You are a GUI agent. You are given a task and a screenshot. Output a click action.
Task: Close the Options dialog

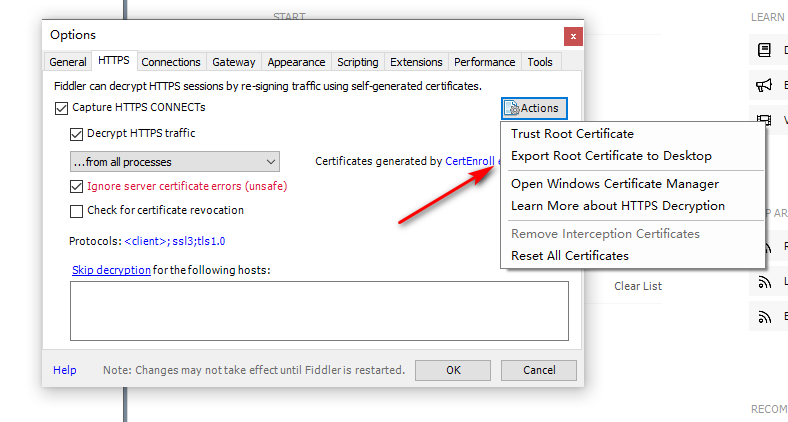tap(573, 37)
